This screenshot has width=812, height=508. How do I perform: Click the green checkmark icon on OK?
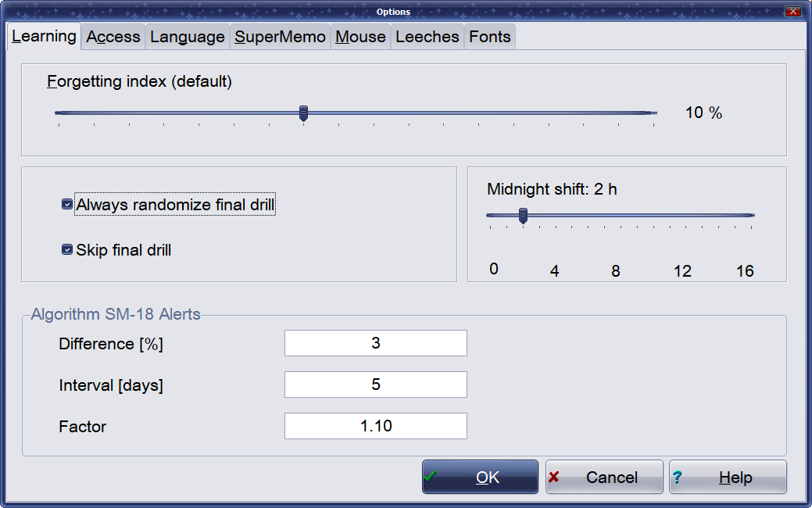(430, 477)
